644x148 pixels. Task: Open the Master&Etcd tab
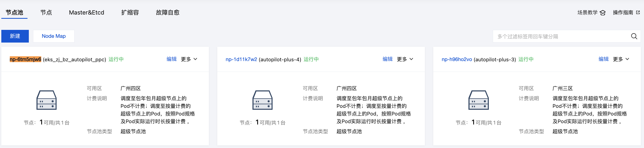(x=86, y=12)
